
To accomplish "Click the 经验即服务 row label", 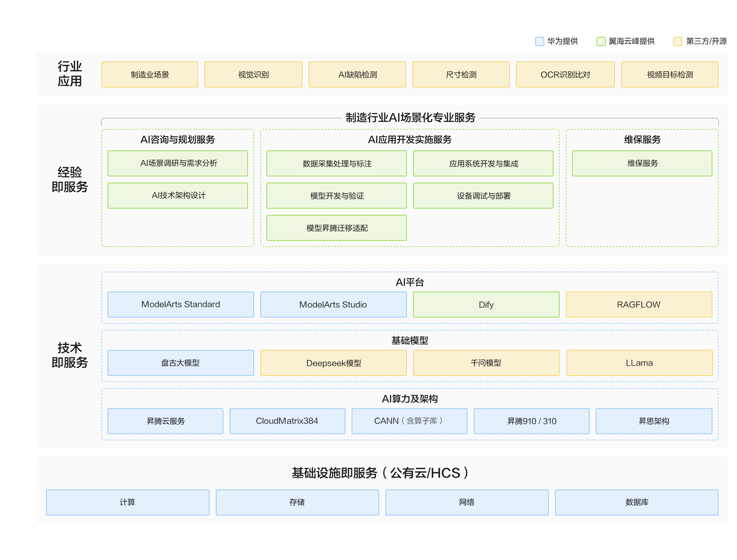I will pos(69,180).
